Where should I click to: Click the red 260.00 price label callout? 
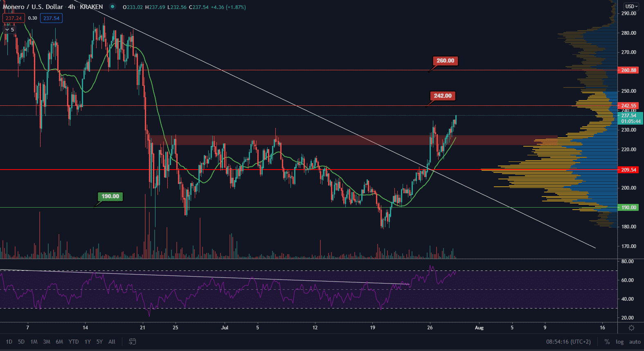(x=445, y=61)
